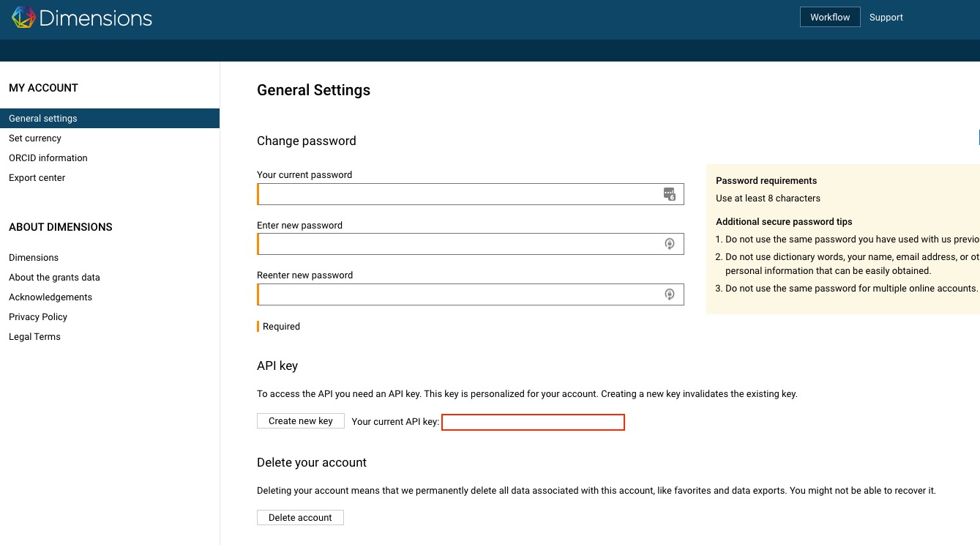Click password manager icon in current password field
The width and height of the screenshot is (980, 545).
(669, 194)
